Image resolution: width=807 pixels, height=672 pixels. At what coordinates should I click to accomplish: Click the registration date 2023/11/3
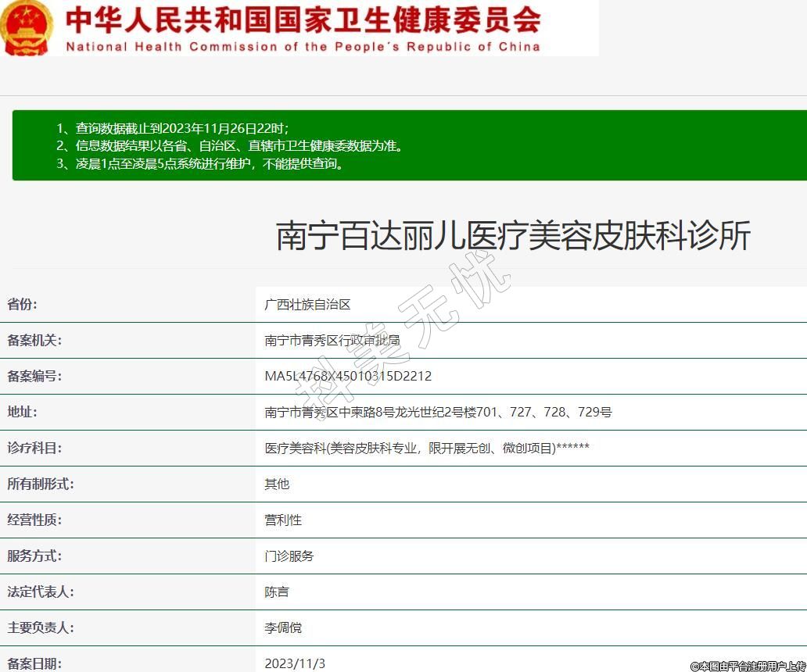click(295, 663)
